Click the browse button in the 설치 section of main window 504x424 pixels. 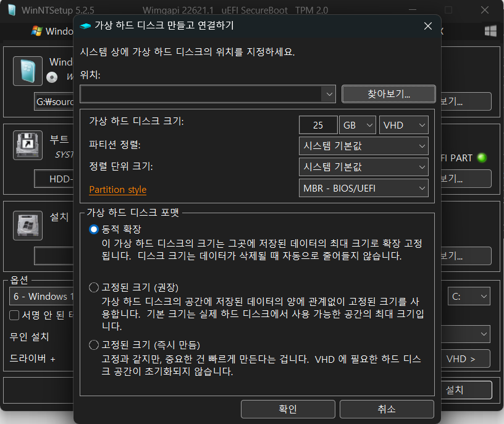pos(466,256)
